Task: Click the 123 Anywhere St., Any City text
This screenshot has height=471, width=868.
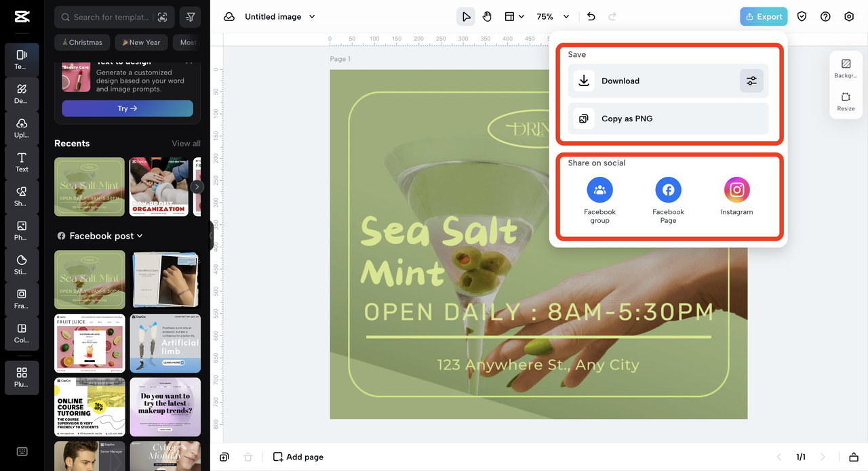Action: [x=538, y=365]
